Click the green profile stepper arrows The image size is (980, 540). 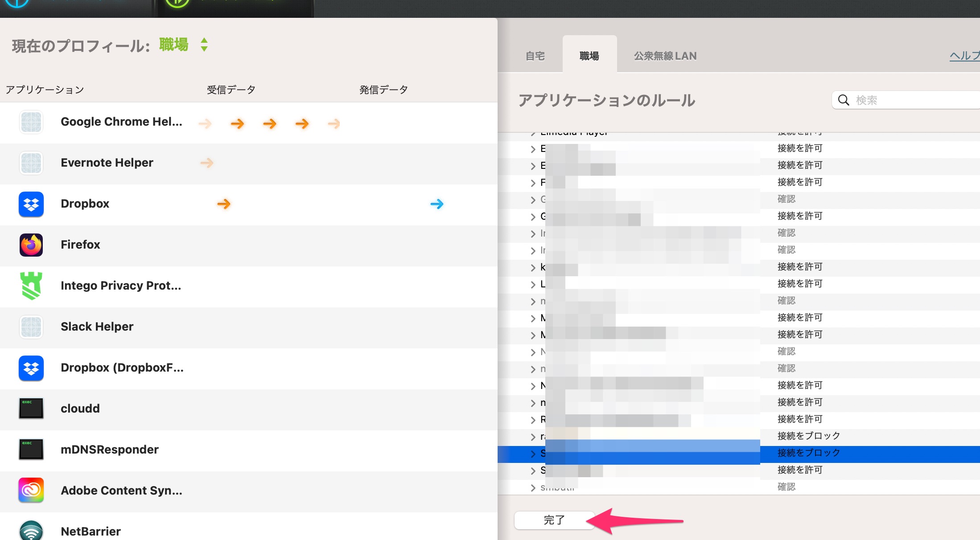[204, 45]
